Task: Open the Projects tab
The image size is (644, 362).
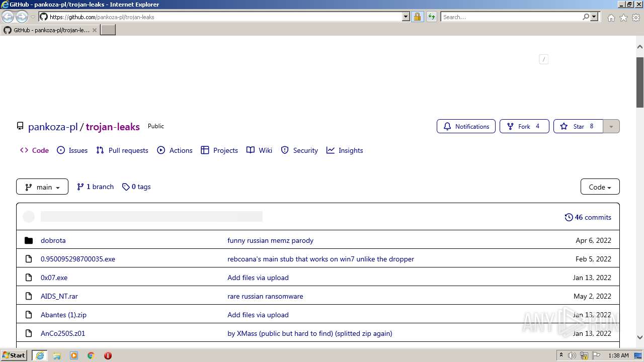Action: pos(219,150)
